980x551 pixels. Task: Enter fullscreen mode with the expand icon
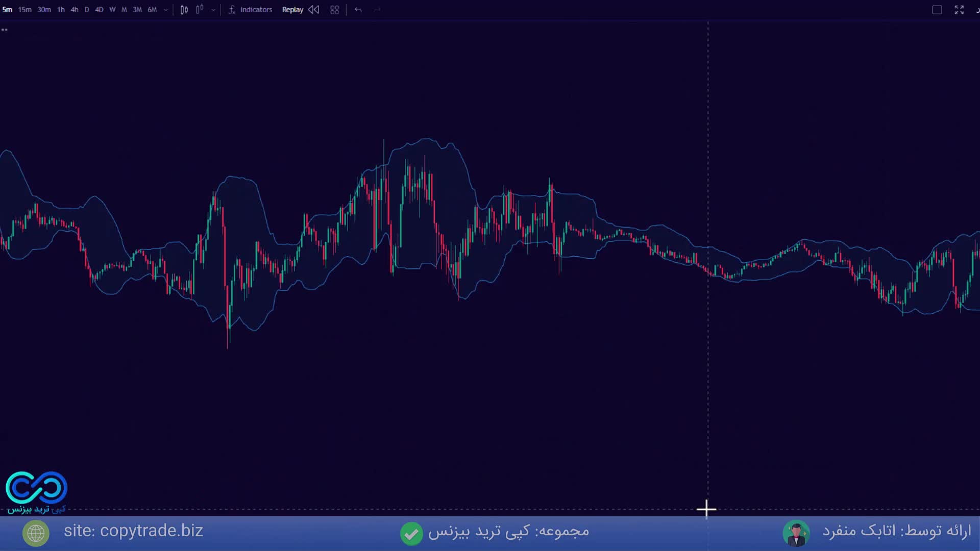(959, 10)
